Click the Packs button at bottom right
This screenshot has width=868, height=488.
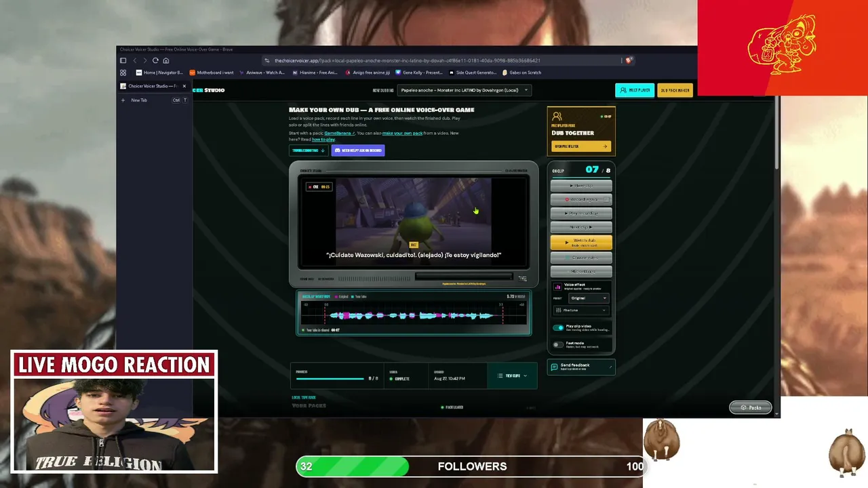coord(750,407)
